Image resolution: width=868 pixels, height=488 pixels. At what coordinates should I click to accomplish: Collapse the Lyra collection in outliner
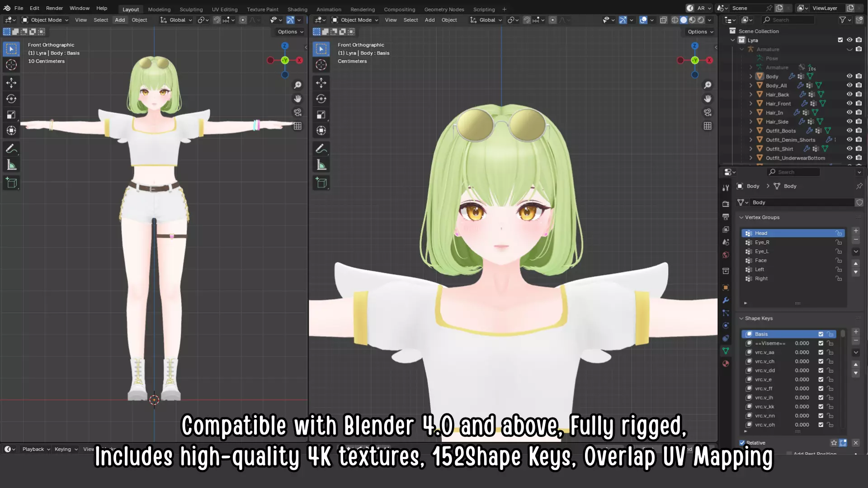pyautogui.click(x=733, y=40)
